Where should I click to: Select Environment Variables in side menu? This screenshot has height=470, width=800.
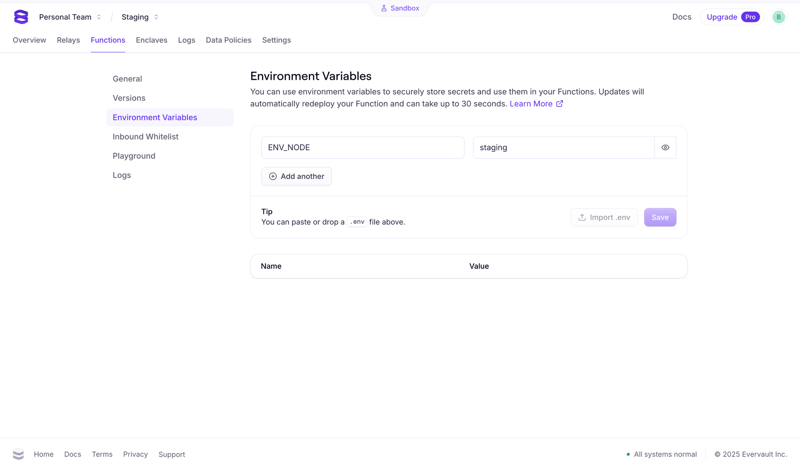pyautogui.click(x=170, y=117)
